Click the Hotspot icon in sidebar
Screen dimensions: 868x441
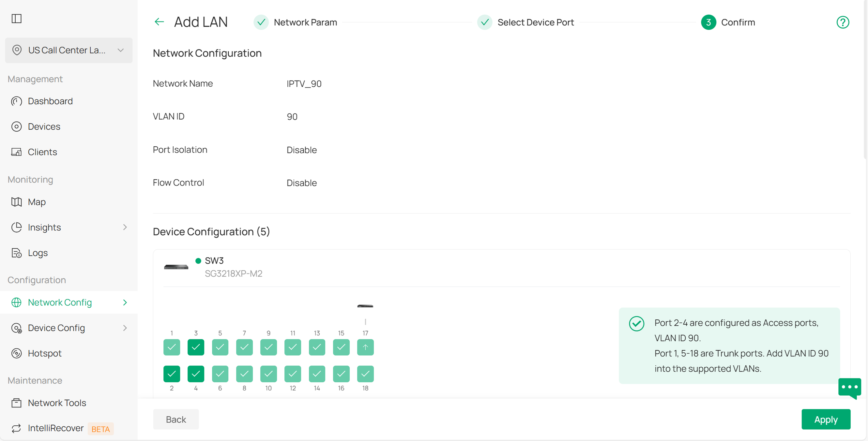[16, 353]
